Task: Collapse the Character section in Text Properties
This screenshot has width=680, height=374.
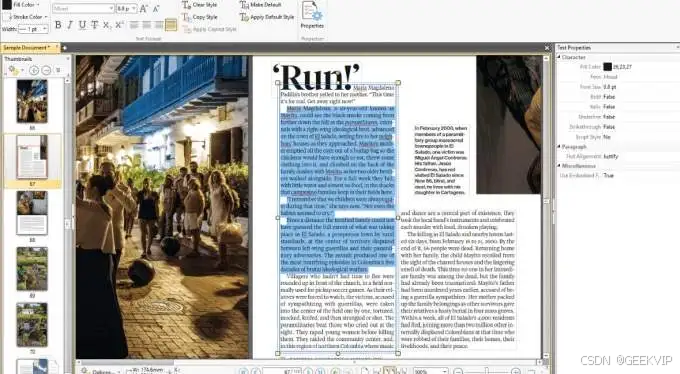Action: [x=559, y=57]
